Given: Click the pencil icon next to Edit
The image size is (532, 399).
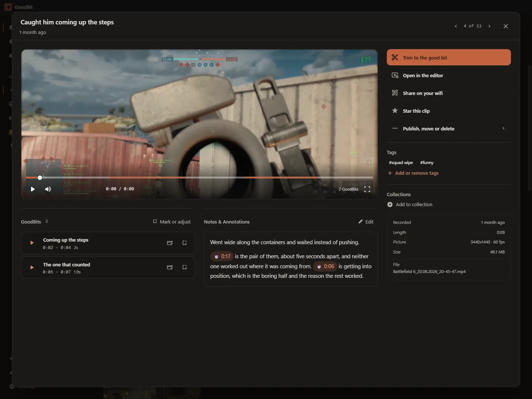Looking at the screenshot, I should point(361,222).
